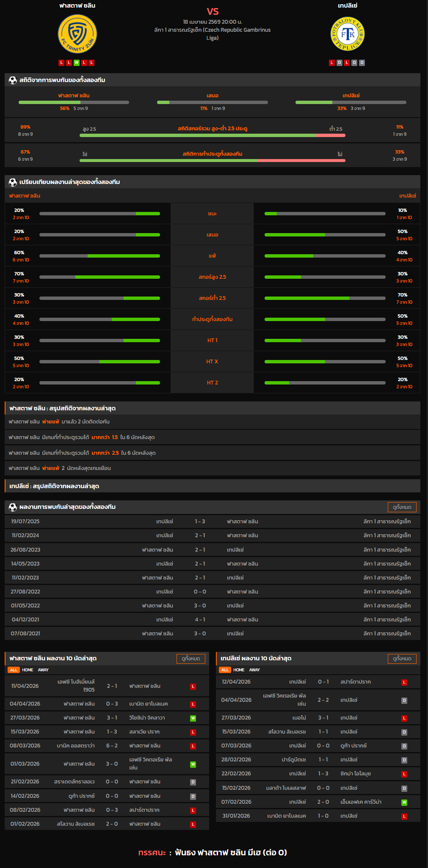
Task: Click the soccer ball icon beside head-to-head stats header
Action: tap(13, 80)
